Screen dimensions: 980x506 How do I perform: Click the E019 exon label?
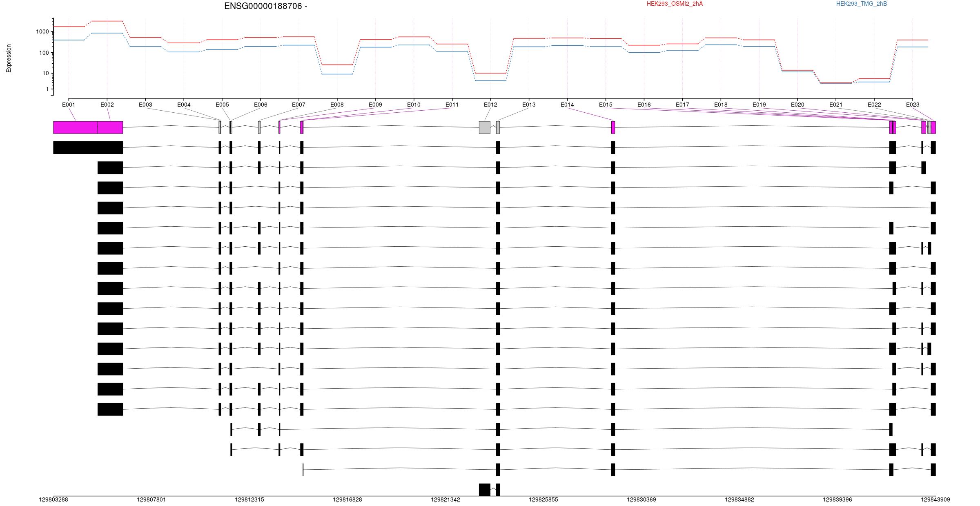point(759,105)
